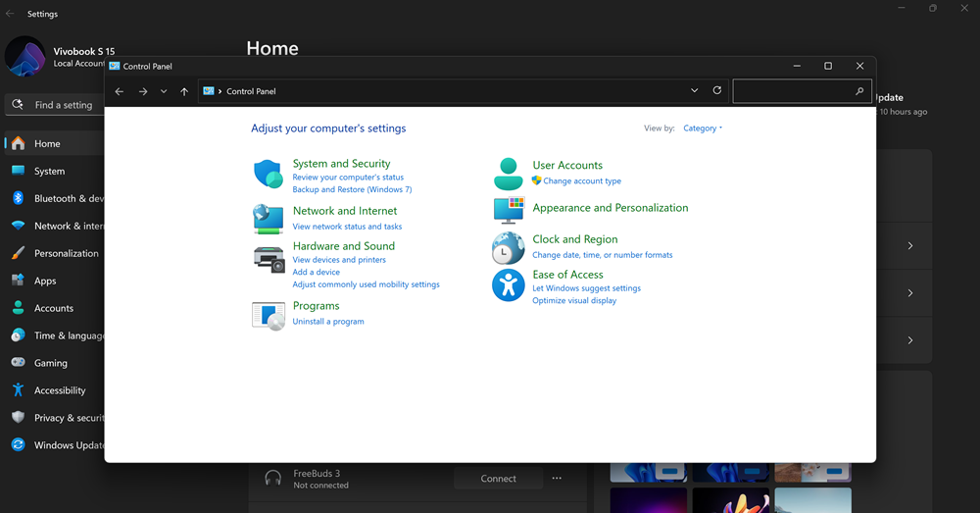Screen dimensions: 980x513
Task: Open the View by Category dropdown
Action: (x=703, y=128)
